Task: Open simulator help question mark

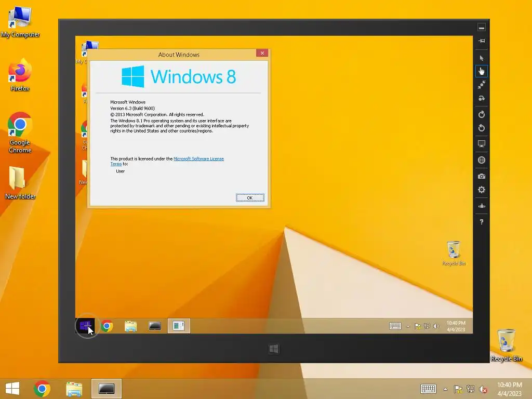Action: 482,222
